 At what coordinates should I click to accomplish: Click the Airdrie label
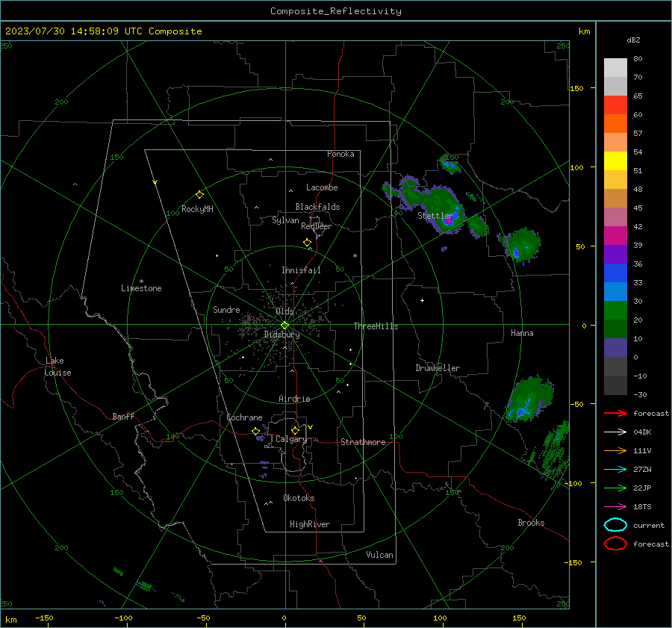click(294, 399)
